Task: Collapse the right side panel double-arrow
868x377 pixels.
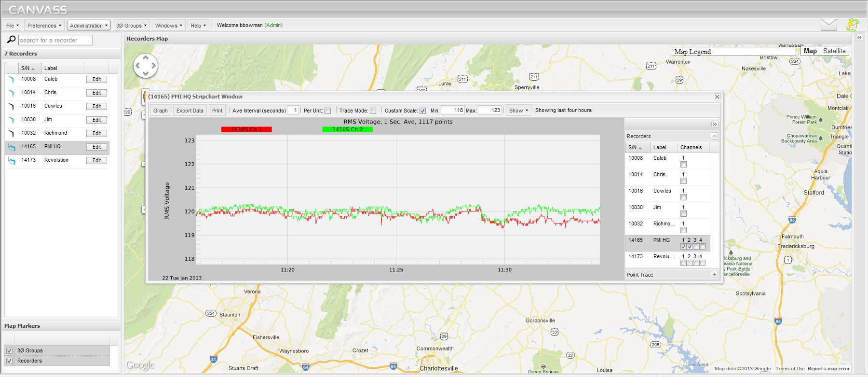Action: click(x=859, y=37)
